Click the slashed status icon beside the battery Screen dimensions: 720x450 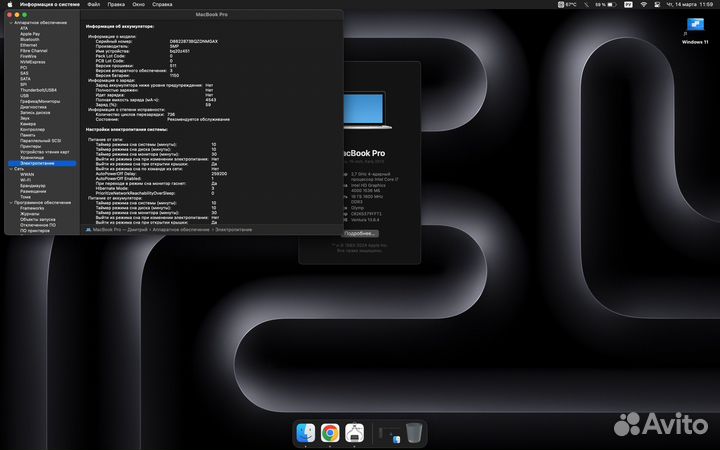click(586, 5)
